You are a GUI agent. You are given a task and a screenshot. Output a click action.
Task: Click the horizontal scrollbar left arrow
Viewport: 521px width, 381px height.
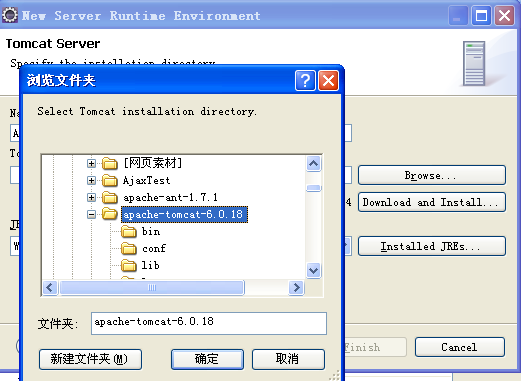50,287
